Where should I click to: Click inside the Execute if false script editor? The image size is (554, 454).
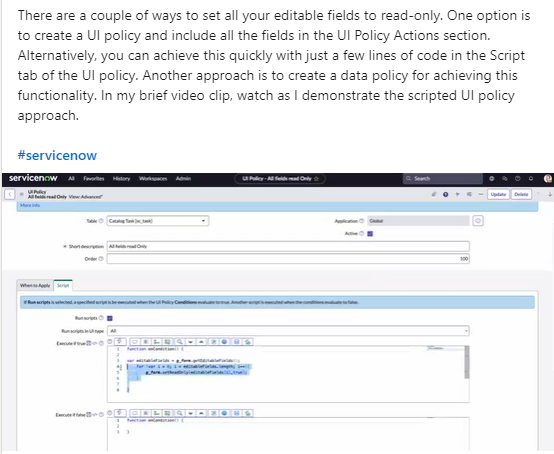pos(288,434)
